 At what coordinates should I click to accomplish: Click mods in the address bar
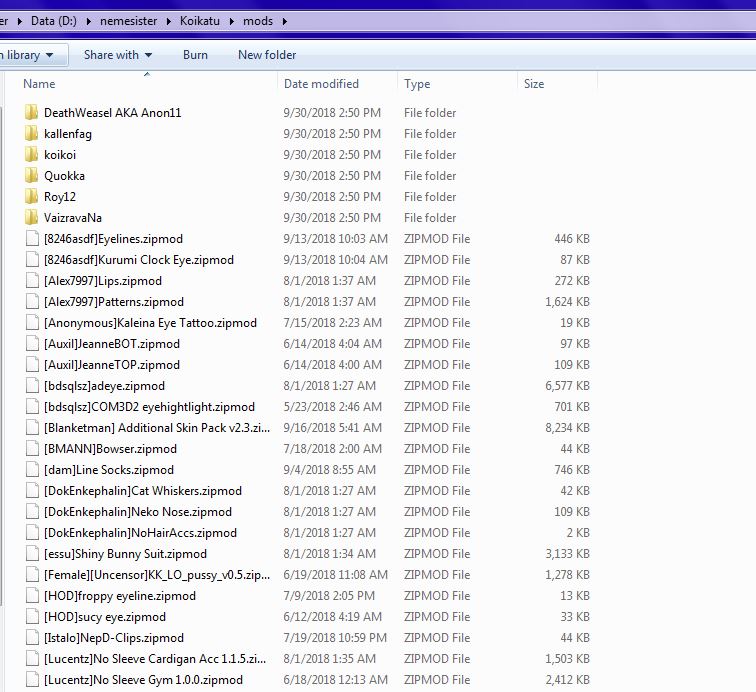(258, 21)
